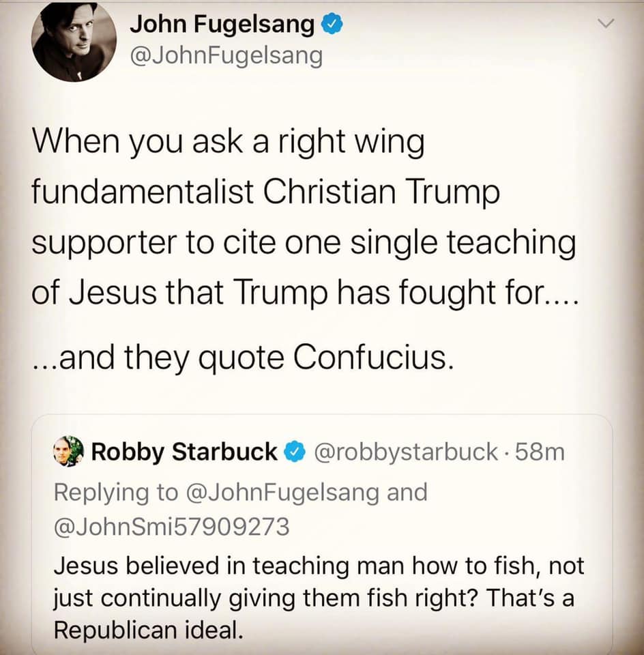
Task: Click the word 'and' after @JohnFugelsang mention
Action: (x=407, y=492)
